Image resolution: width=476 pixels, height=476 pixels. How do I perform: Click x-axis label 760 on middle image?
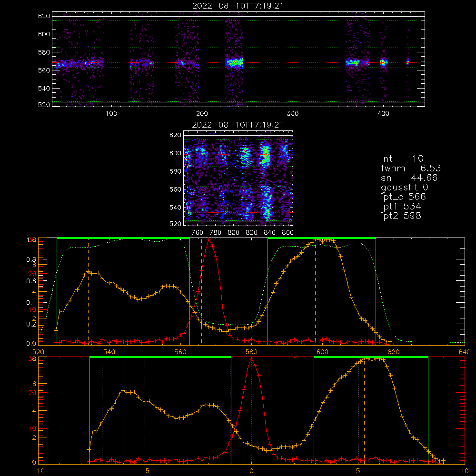198,232
